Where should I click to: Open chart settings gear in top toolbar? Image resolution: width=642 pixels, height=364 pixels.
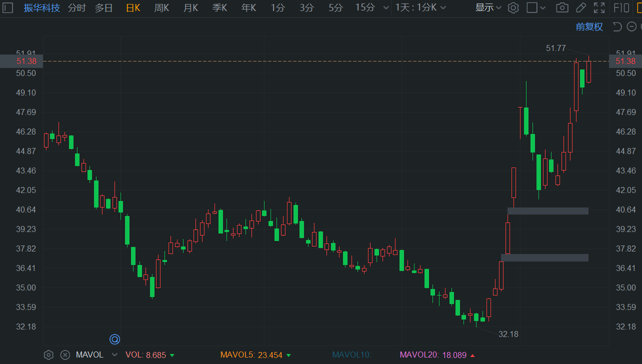pyautogui.click(x=513, y=7)
